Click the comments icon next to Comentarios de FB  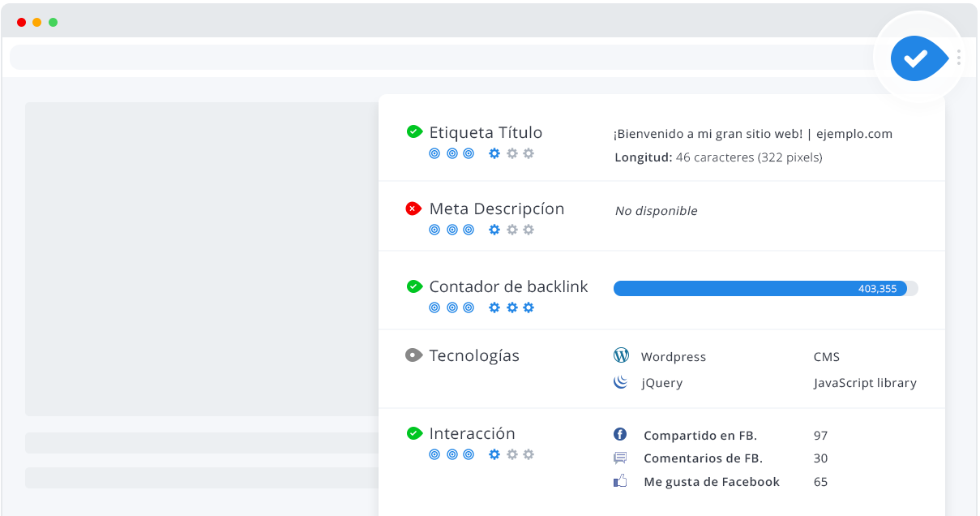[620, 458]
